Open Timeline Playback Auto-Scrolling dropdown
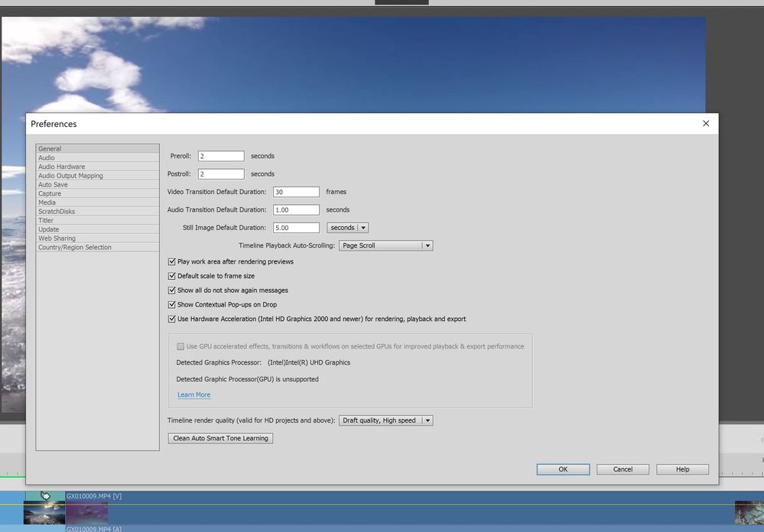 pos(386,245)
